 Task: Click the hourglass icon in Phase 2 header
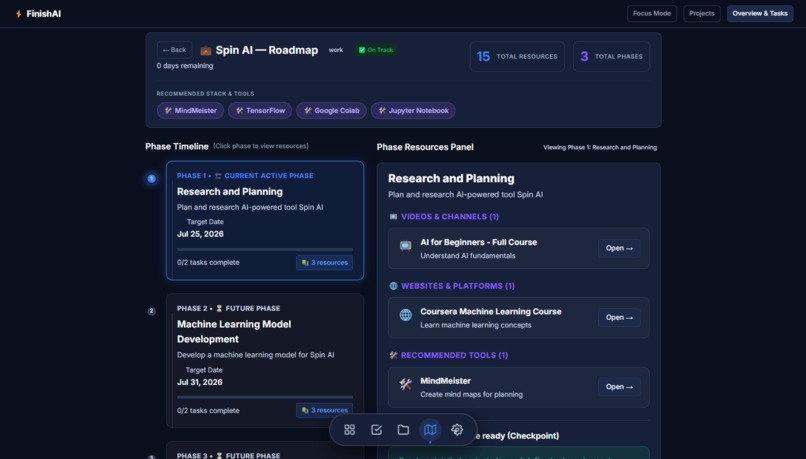219,308
